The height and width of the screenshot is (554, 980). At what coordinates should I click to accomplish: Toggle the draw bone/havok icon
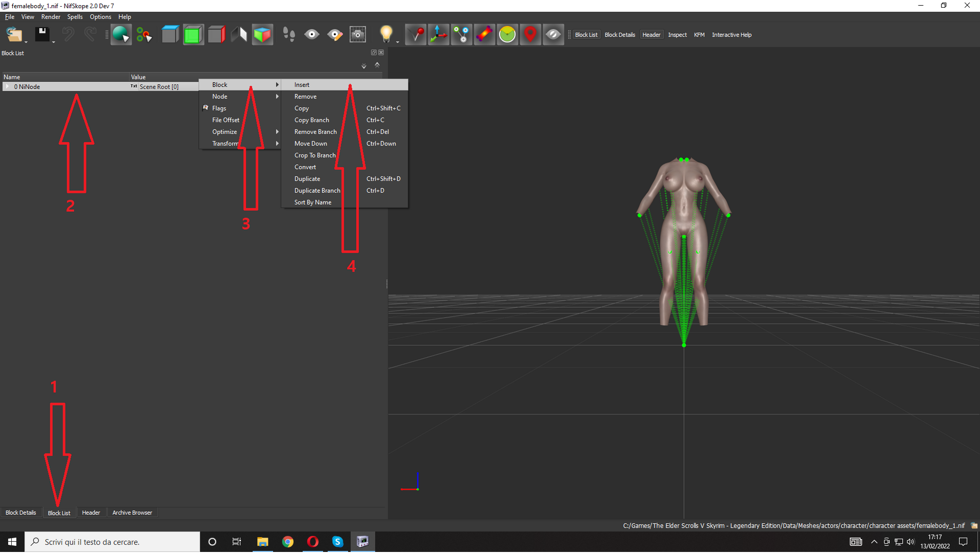(484, 34)
